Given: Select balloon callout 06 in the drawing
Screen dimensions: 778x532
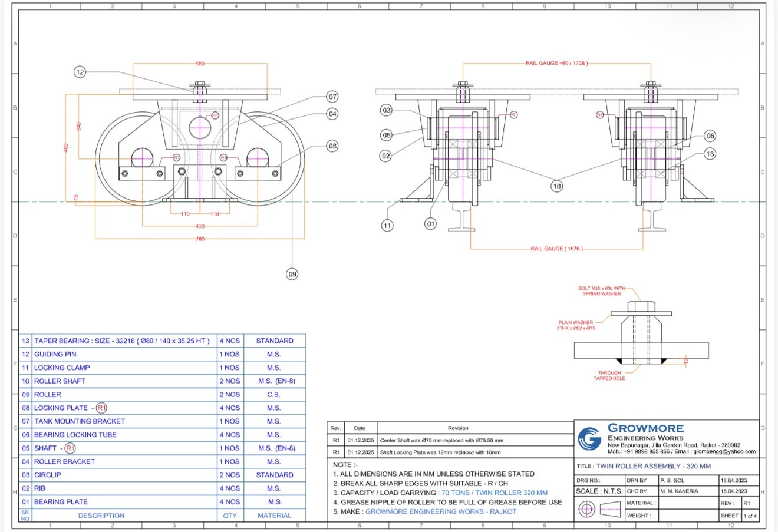Looking at the screenshot, I should [x=710, y=136].
